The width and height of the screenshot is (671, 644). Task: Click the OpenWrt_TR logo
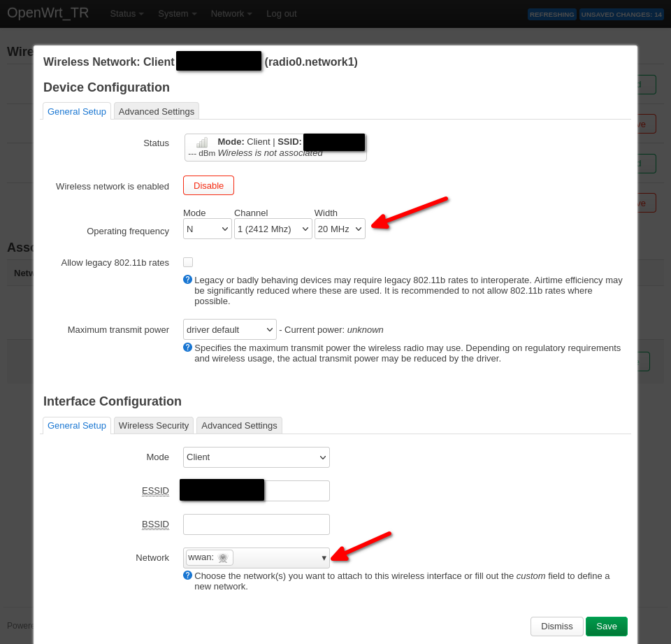[x=48, y=13]
